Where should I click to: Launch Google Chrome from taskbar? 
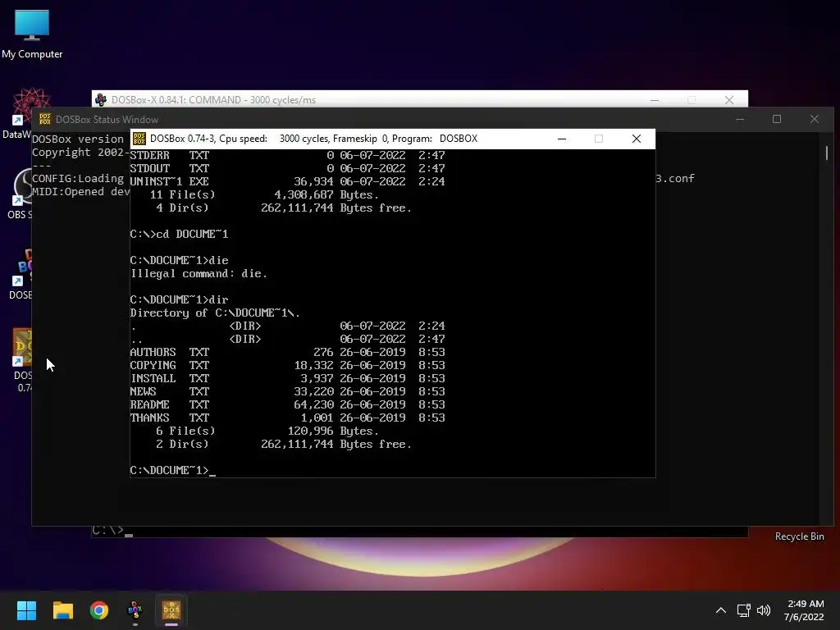(99, 610)
